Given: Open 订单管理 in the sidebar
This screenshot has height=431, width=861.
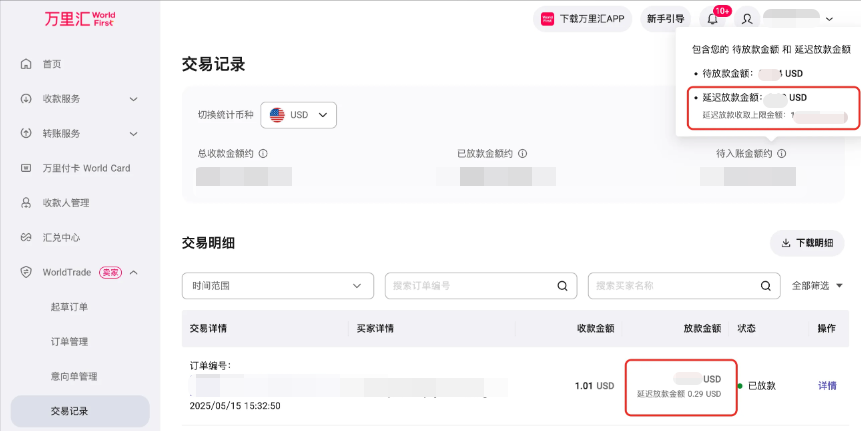Looking at the screenshot, I should 69,341.
